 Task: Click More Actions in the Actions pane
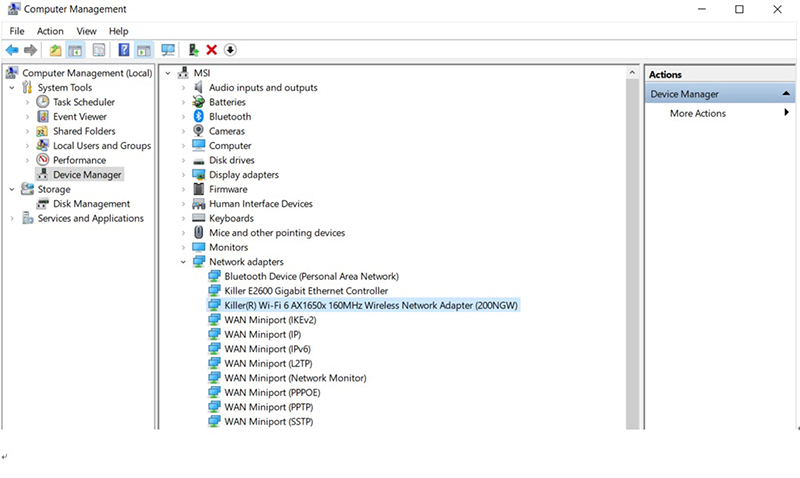tap(698, 113)
